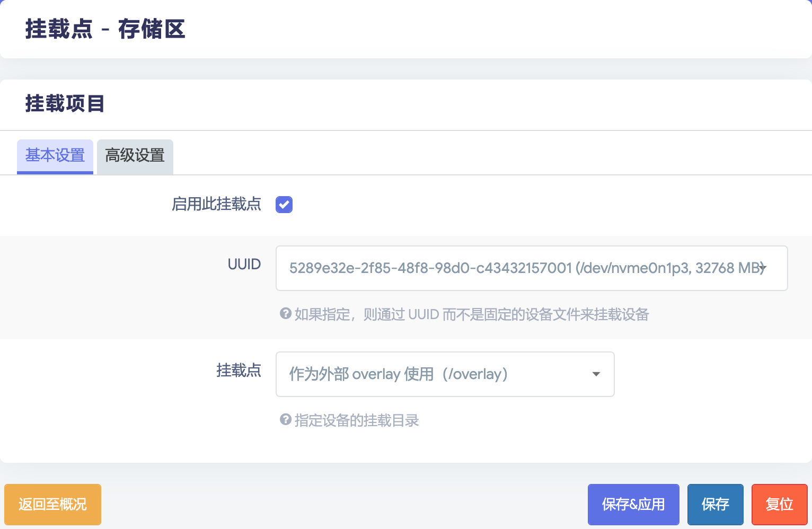Click the UUID field label
This screenshot has width=812, height=529.
[x=244, y=264]
